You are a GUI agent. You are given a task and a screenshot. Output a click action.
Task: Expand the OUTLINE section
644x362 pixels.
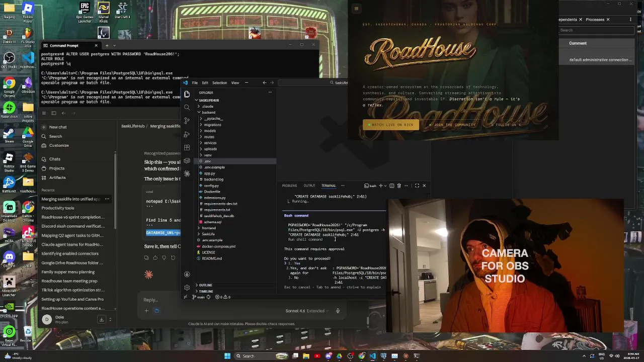[205, 285]
